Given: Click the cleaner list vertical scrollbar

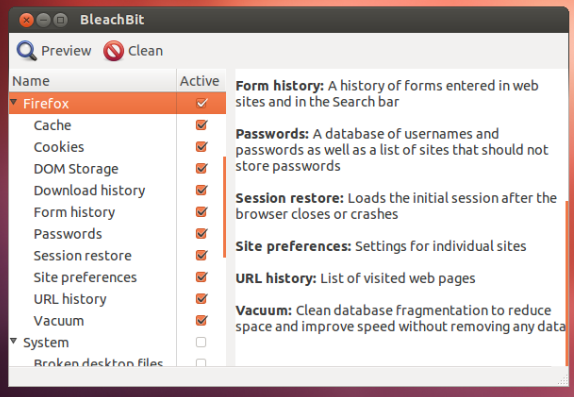Looking at the screenshot, I should [224, 207].
